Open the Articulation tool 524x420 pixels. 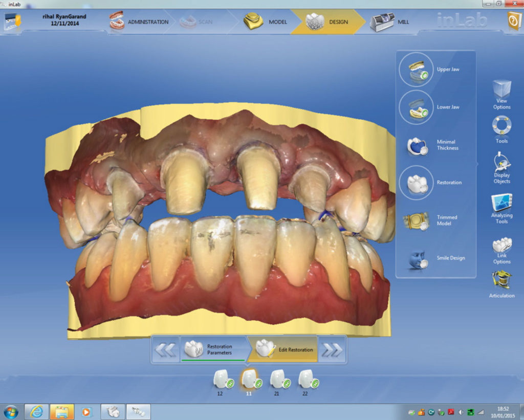tap(501, 281)
